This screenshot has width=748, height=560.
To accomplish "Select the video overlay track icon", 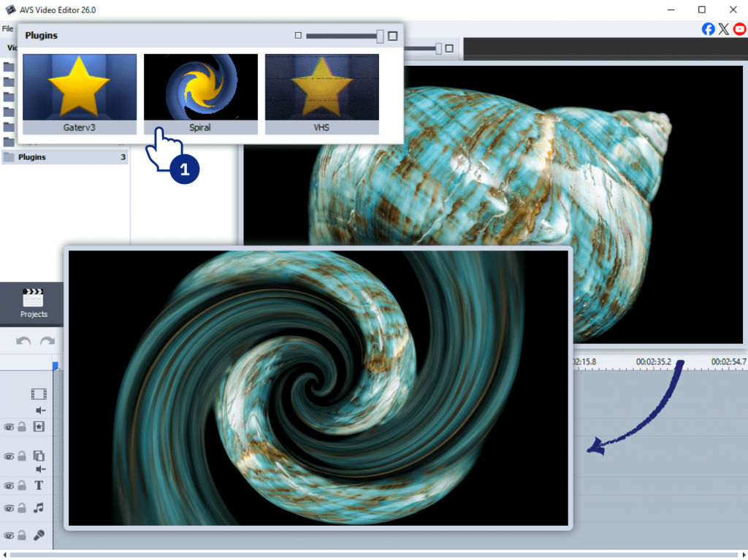I will pyautogui.click(x=39, y=456).
